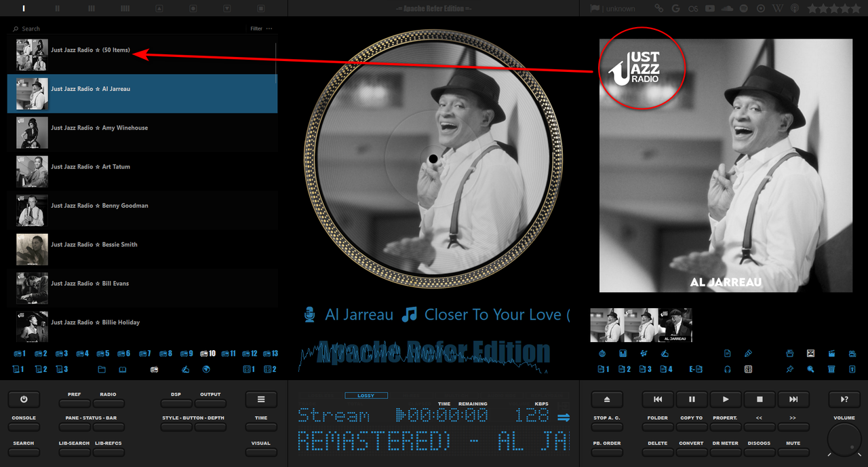The image size is (868, 467).
Task: Select radio preset 1 icon
Action: tap(20, 354)
